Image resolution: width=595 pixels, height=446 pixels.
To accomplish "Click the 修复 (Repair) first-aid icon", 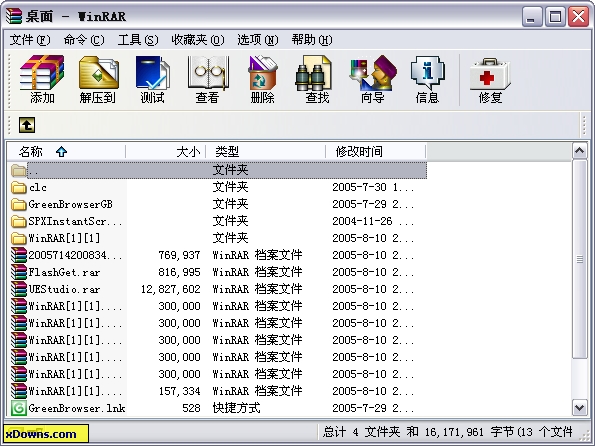I will (x=490, y=79).
